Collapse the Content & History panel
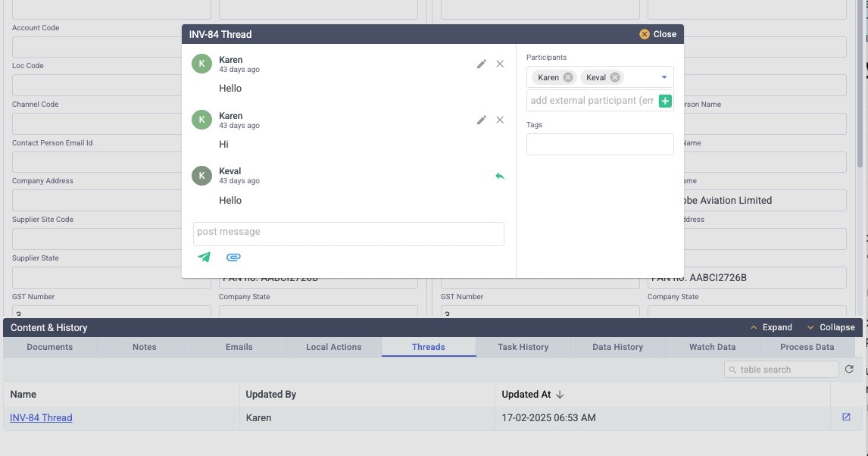Screen dimensions: 868x456 pos(831,328)
